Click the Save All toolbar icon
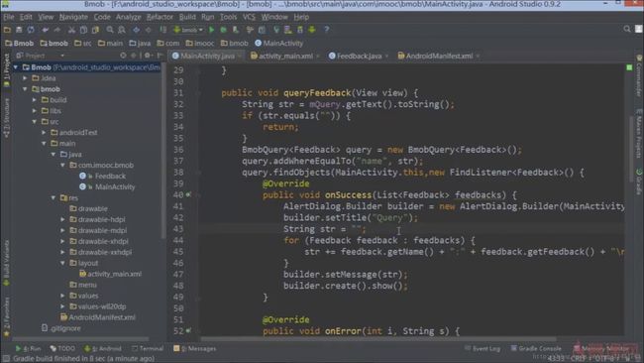This screenshot has height=363, width=644. click(x=19, y=30)
